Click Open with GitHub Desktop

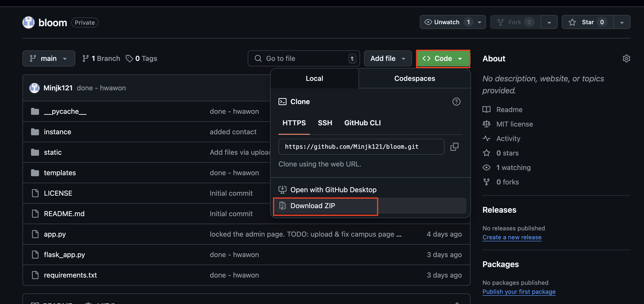(x=333, y=190)
